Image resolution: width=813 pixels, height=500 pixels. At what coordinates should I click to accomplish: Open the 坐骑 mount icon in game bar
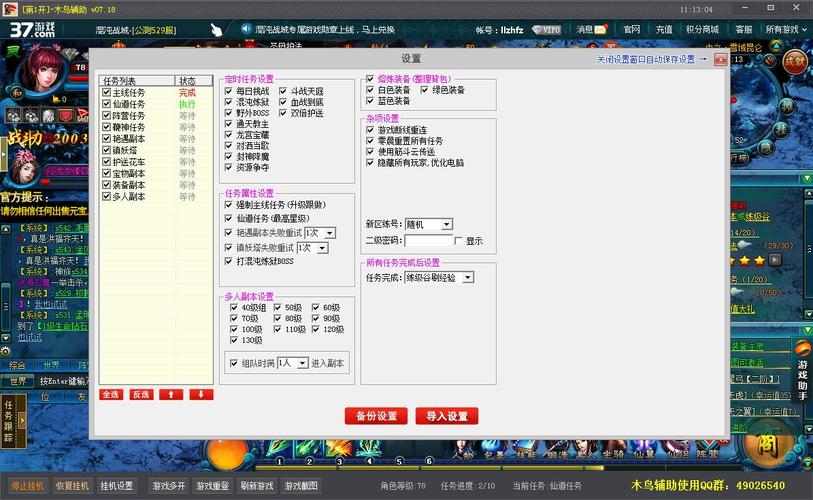[613, 449]
